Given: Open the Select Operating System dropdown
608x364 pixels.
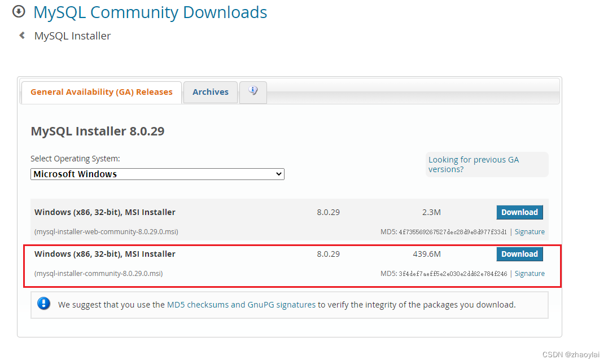Looking at the screenshot, I should click(x=158, y=174).
